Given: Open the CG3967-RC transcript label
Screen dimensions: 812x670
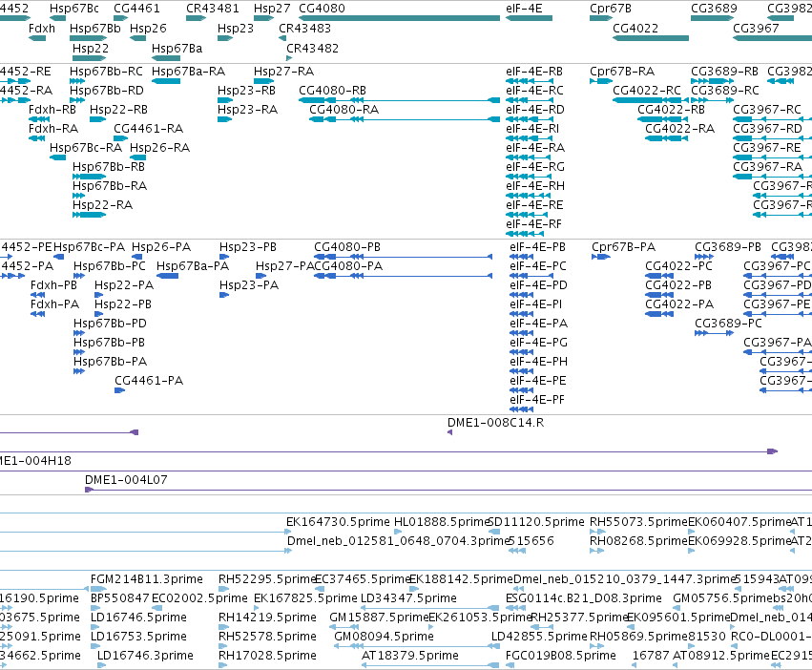Looking at the screenshot, I should 767,110.
